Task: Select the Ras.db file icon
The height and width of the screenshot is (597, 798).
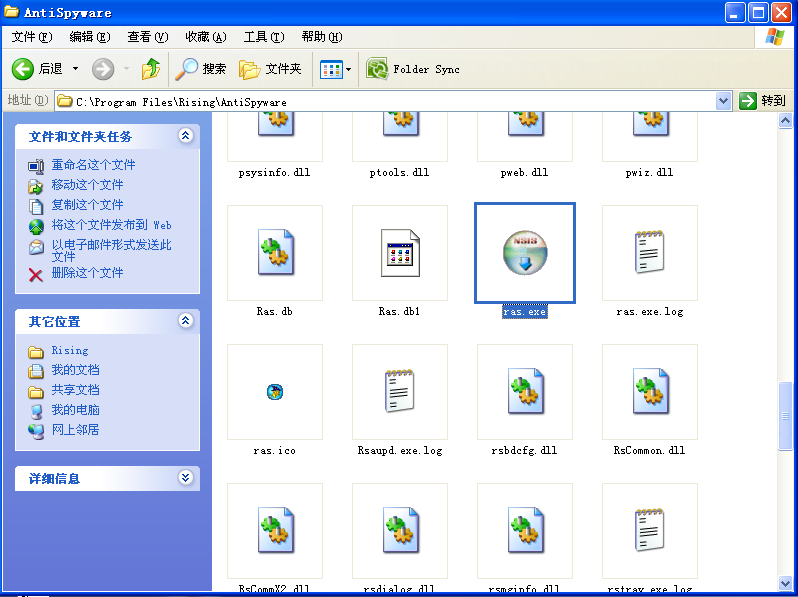Action: 275,252
